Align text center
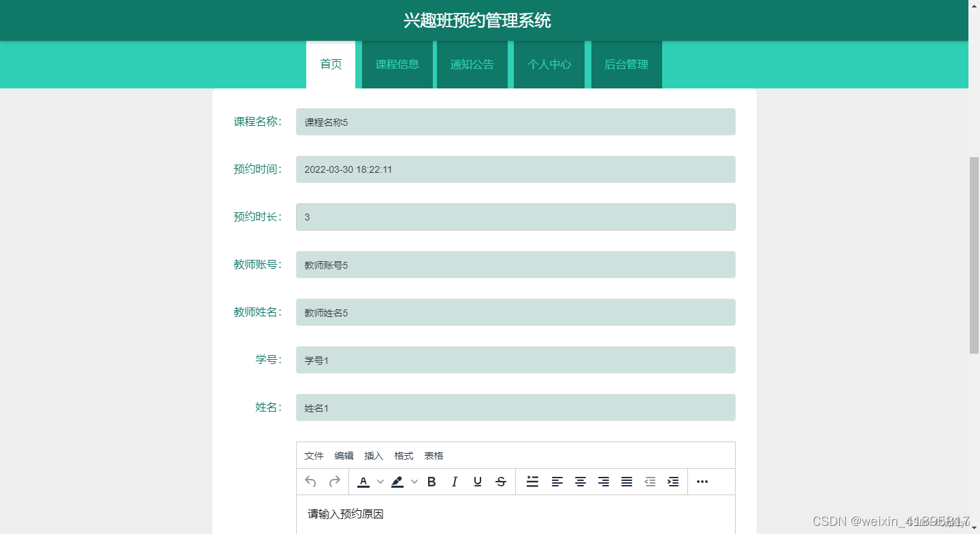The height and width of the screenshot is (534, 980). pos(581,482)
